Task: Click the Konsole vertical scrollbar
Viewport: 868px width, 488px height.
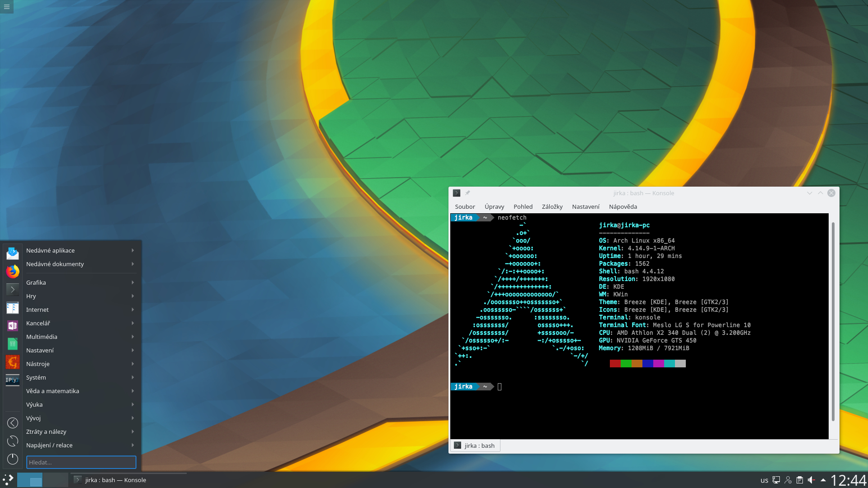Action: pyautogui.click(x=833, y=321)
